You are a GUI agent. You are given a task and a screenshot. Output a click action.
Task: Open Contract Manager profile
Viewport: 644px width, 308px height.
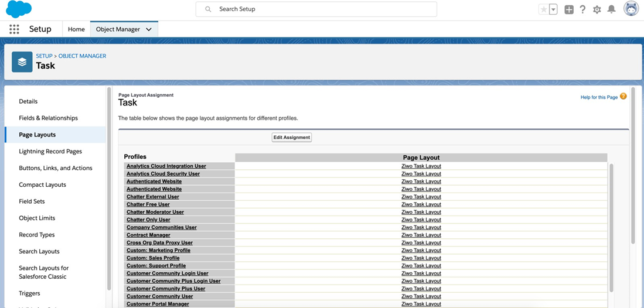coord(148,235)
